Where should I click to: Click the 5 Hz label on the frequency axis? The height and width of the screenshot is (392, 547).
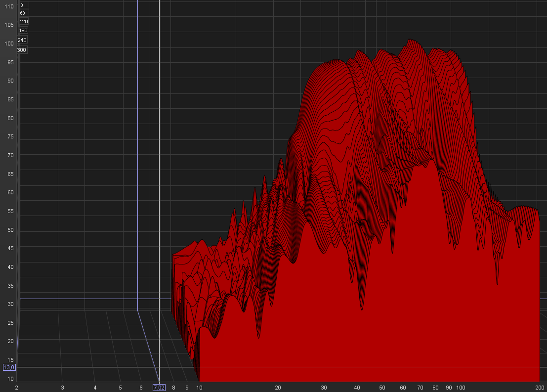pyautogui.click(x=121, y=388)
